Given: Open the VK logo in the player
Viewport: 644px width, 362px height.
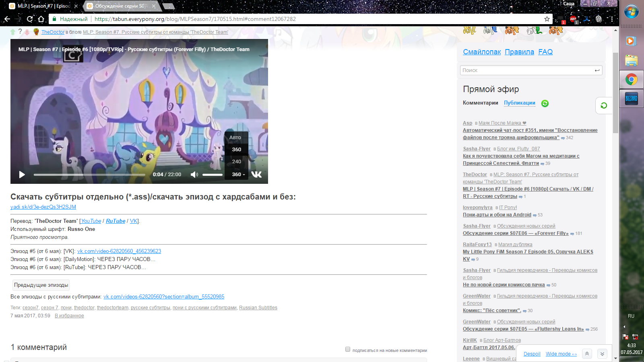Looking at the screenshot, I should (x=256, y=175).
